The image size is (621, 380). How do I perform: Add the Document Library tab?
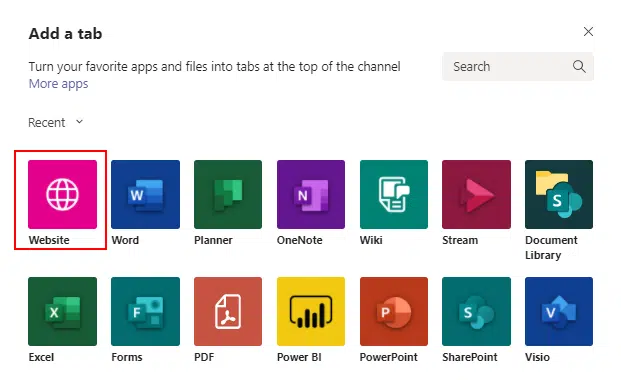click(x=559, y=194)
